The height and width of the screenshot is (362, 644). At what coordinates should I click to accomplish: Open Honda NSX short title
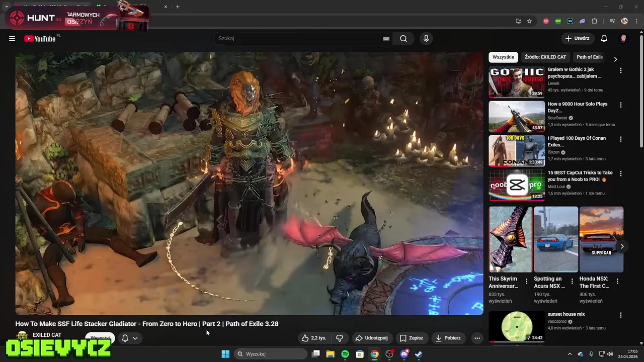594,282
